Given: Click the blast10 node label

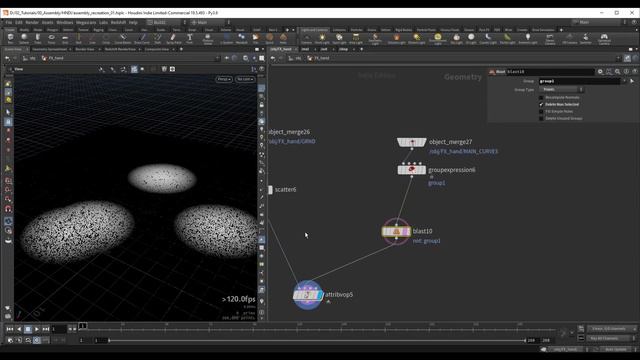Looking at the screenshot, I should pos(422,231).
